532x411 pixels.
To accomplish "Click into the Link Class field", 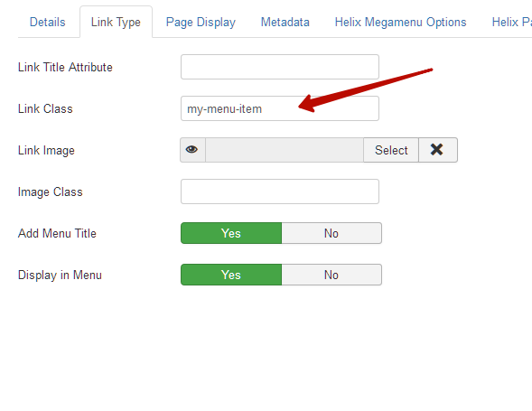I will coord(280,108).
